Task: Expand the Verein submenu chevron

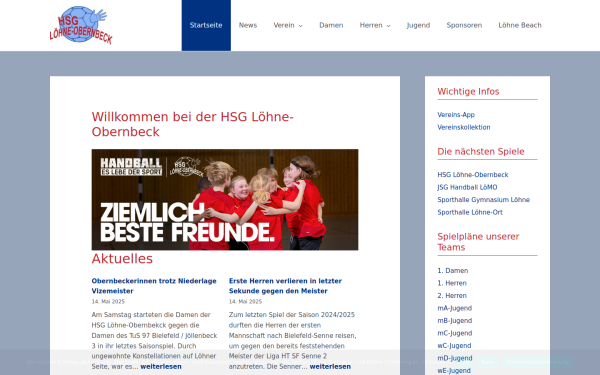Action: point(300,26)
